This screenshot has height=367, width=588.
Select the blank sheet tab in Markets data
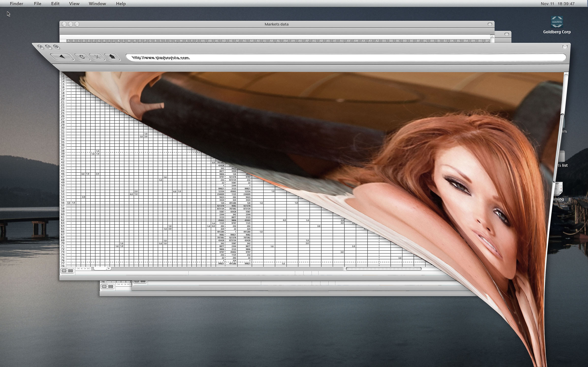pyautogui.click(x=100, y=269)
